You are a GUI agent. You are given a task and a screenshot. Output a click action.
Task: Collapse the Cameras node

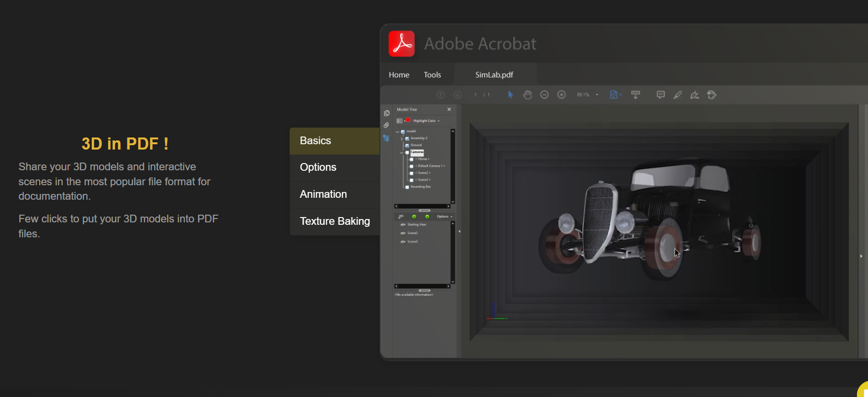click(402, 152)
